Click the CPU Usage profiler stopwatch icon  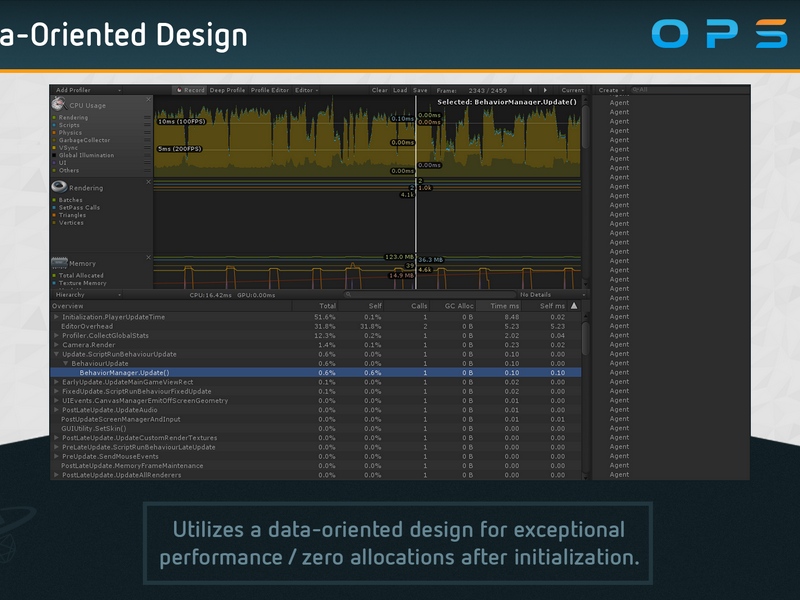point(59,104)
